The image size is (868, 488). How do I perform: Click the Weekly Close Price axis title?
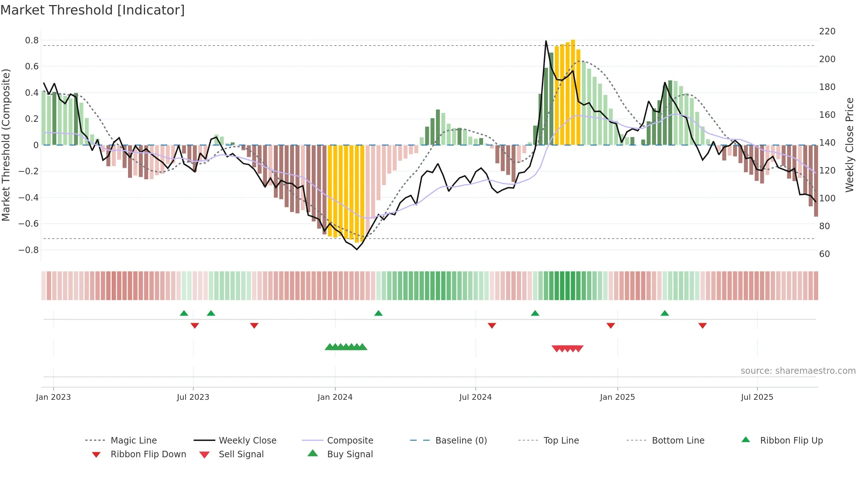[850, 145]
